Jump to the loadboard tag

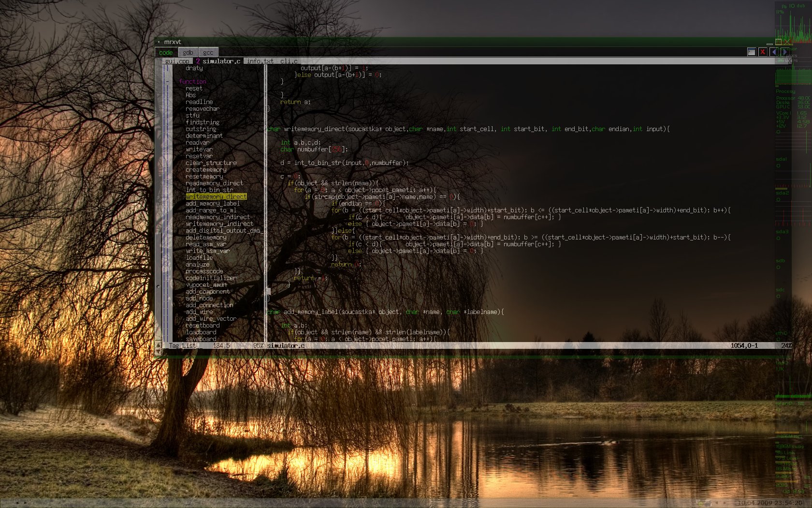click(201, 332)
